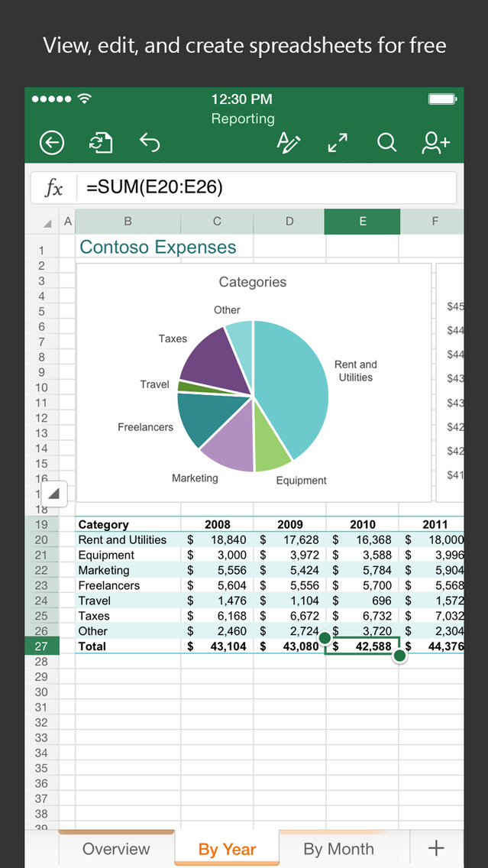The height and width of the screenshot is (868, 488).
Task: Share with people icon
Action: [435, 143]
